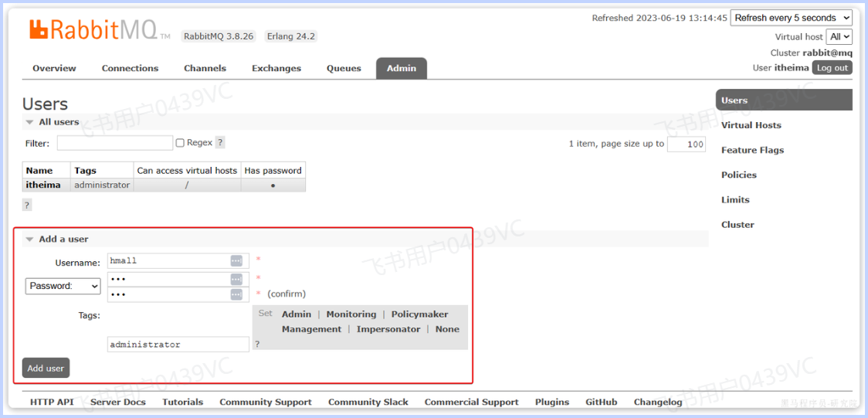This screenshot has height=418, width=868.
Task: Focus the Filter text field
Action: point(114,143)
